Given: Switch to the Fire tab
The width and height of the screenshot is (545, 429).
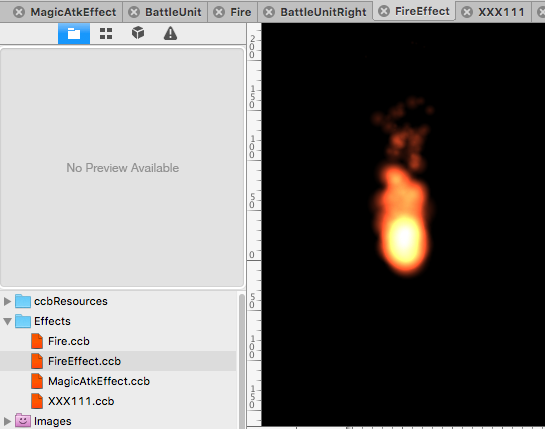Looking at the screenshot, I should pyautogui.click(x=241, y=12).
